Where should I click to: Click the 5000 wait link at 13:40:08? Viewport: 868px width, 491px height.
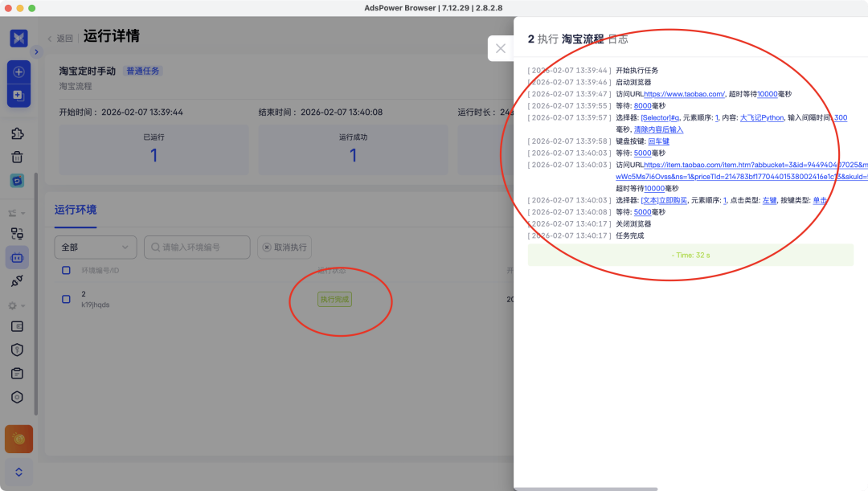click(643, 212)
